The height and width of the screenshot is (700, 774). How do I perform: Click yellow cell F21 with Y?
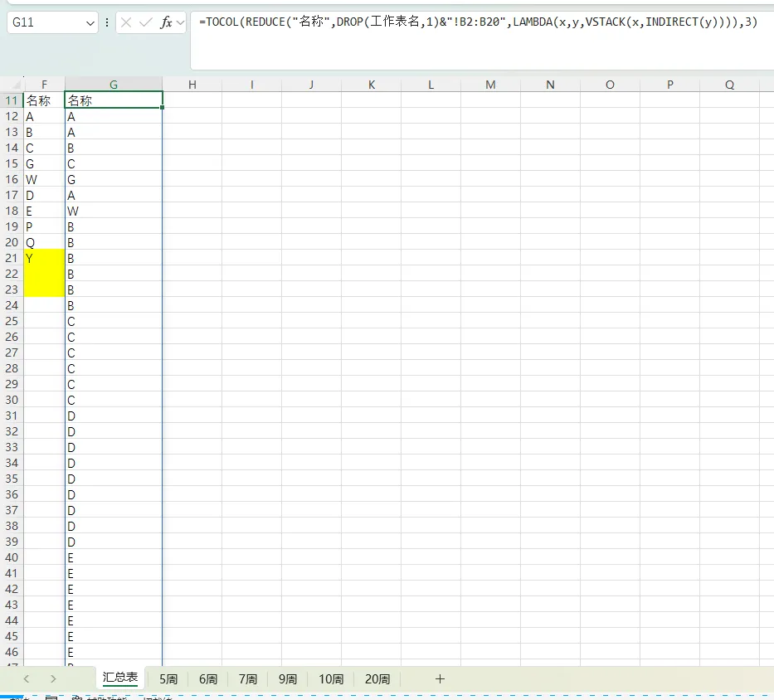(45, 258)
